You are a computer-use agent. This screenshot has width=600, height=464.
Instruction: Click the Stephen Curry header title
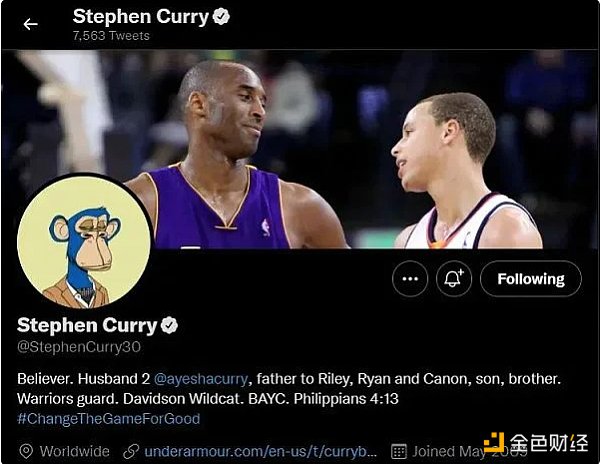click(141, 17)
